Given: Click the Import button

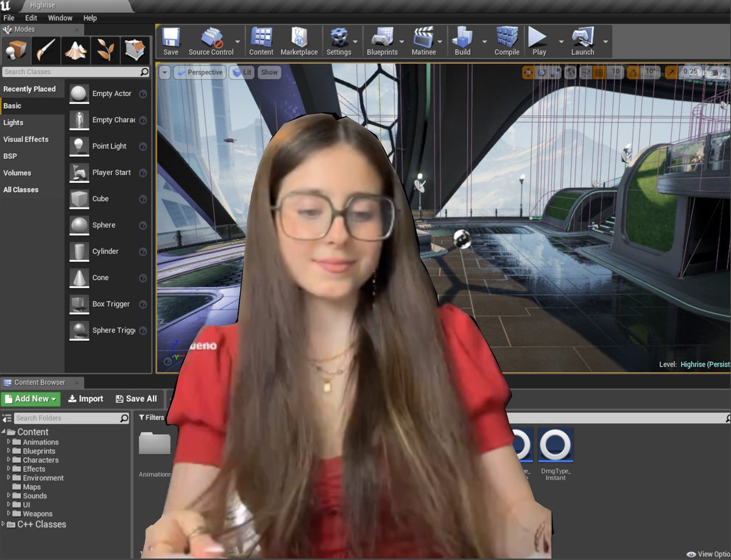Looking at the screenshot, I should coord(86,399).
